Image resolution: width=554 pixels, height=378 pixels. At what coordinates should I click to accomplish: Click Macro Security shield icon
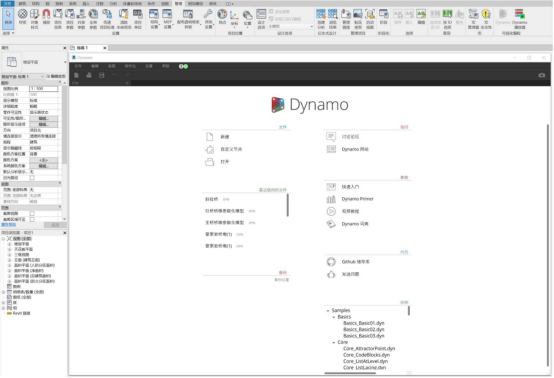[x=486, y=18]
